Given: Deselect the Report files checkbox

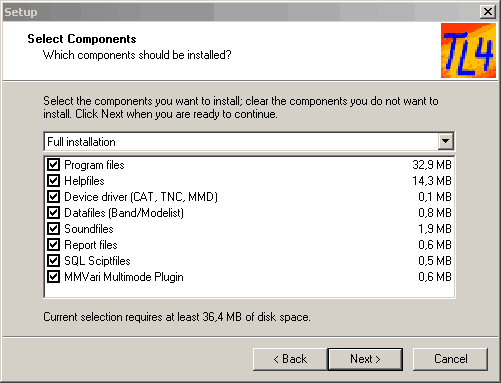Looking at the screenshot, I should click(53, 245).
